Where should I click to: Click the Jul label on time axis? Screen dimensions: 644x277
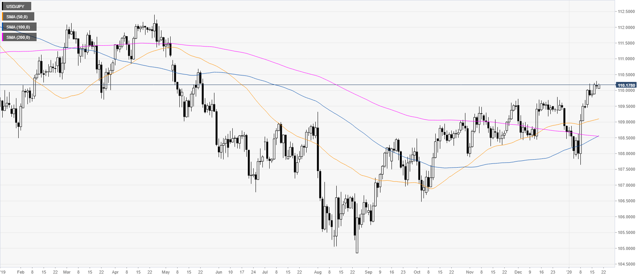point(265,272)
